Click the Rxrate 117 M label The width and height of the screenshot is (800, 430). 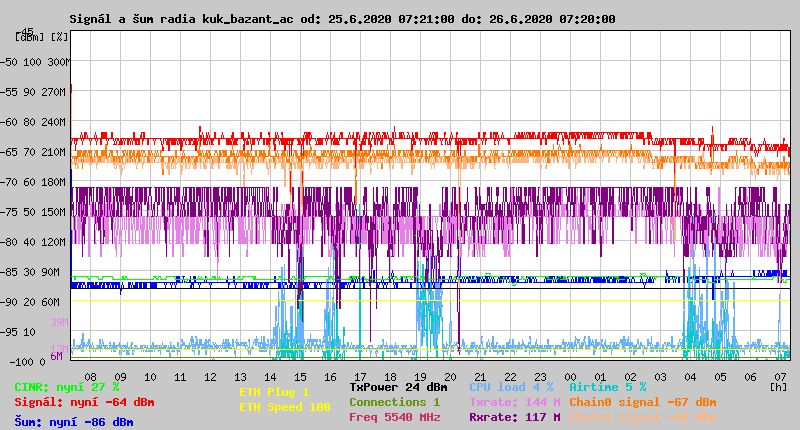click(x=513, y=417)
